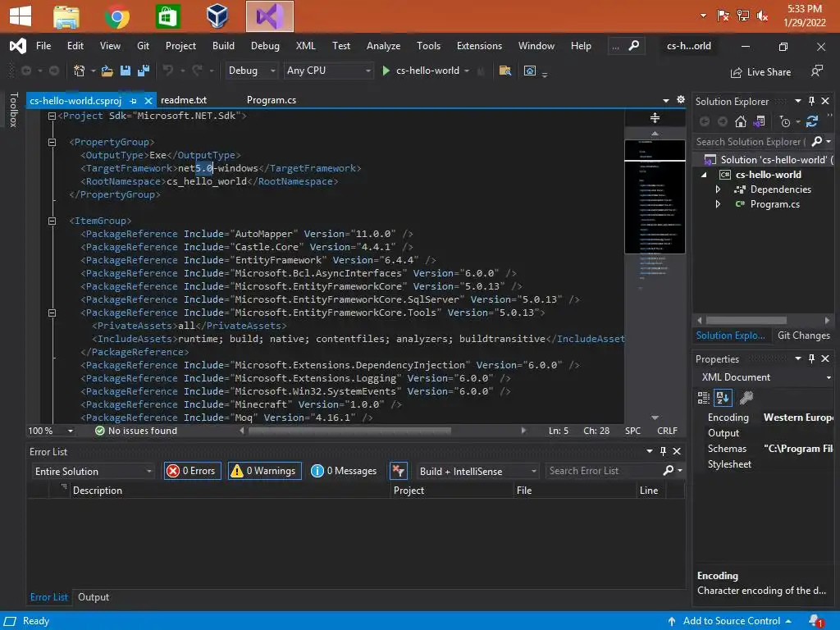Click the Undo arrow in the toolbar

point(168,71)
